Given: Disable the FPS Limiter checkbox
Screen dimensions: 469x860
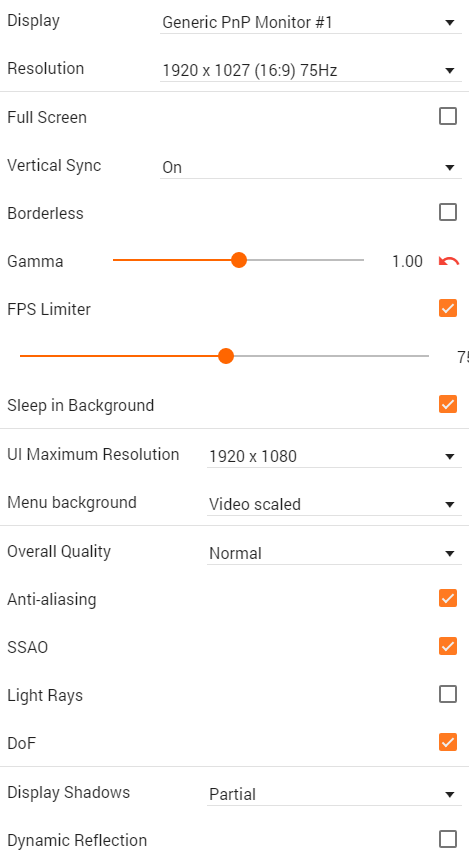Looking at the screenshot, I should coord(448,308).
